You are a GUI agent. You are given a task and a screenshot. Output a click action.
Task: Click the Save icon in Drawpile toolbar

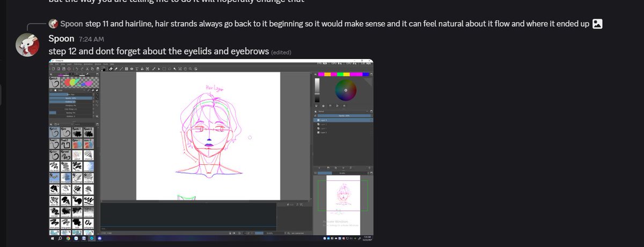64,69
